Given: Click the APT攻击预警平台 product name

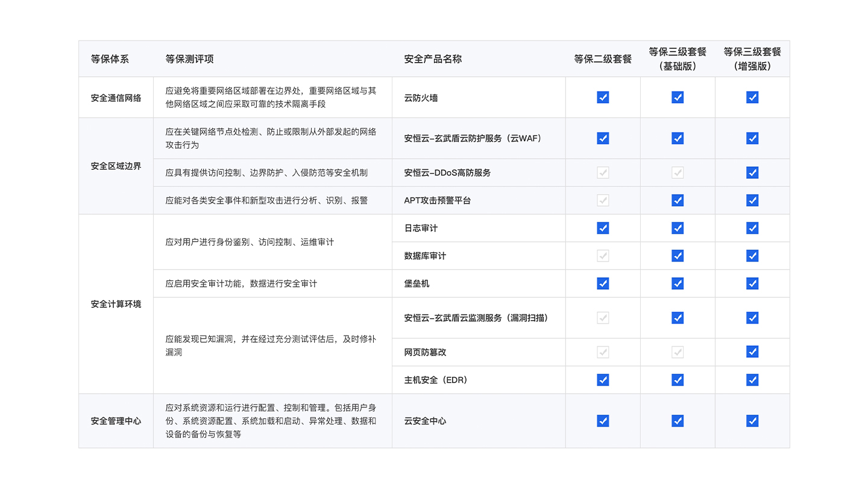Looking at the screenshot, I should pos(437,200).
